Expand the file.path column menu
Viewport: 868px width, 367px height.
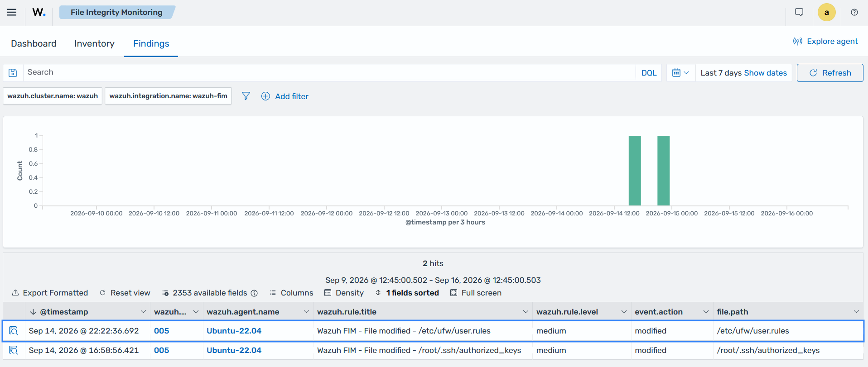pos(856,312)
